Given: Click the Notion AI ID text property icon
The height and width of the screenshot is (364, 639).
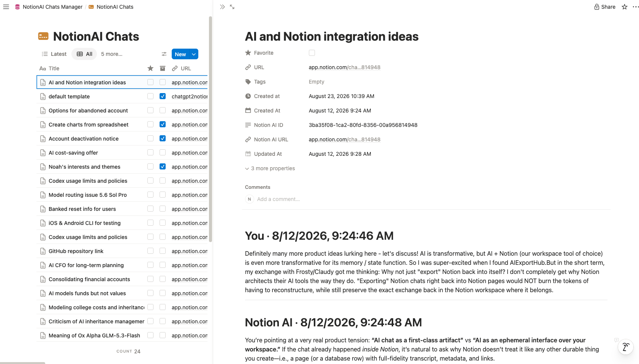Looking at the screenshot, I should pyautogui.click(x=248, y=125).
